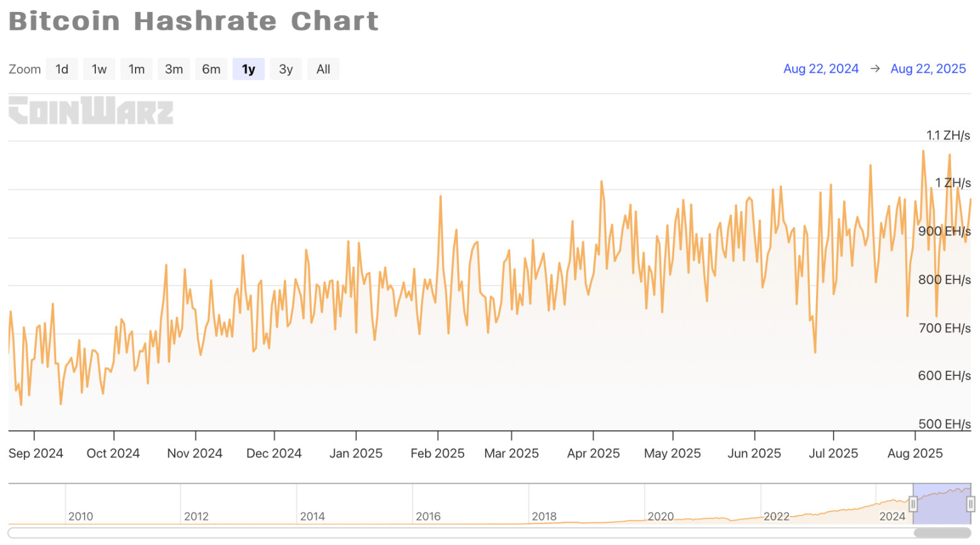
Task: Click the CoinWarz watermark logo
Action: pyautogui.click(x=91, y=110)
